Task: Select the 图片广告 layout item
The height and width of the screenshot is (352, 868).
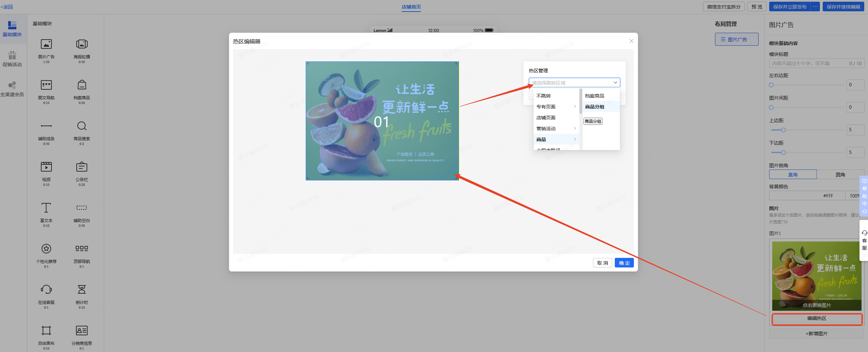Action: coord(736,39)
